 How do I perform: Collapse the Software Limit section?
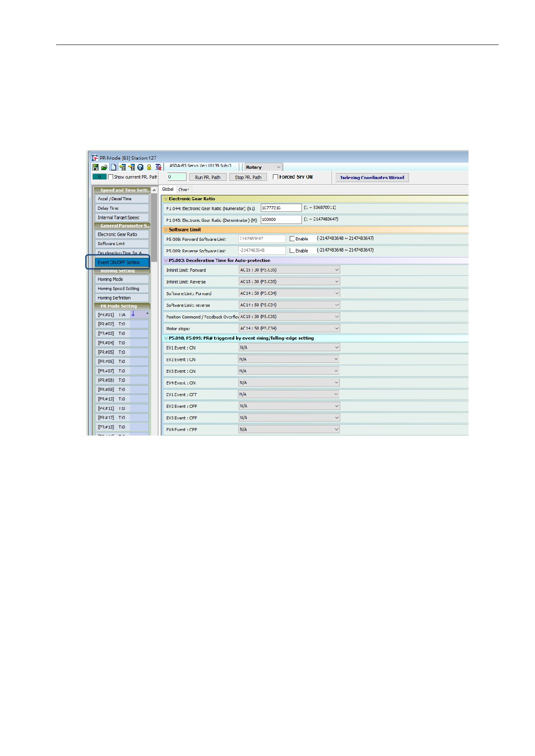166,230
